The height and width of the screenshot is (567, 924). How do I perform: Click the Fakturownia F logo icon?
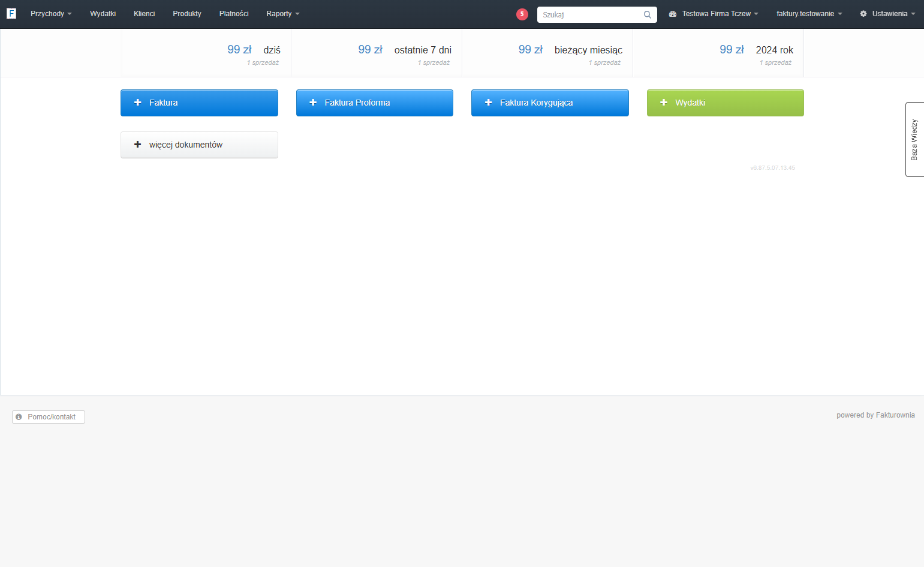click(11, 13)
